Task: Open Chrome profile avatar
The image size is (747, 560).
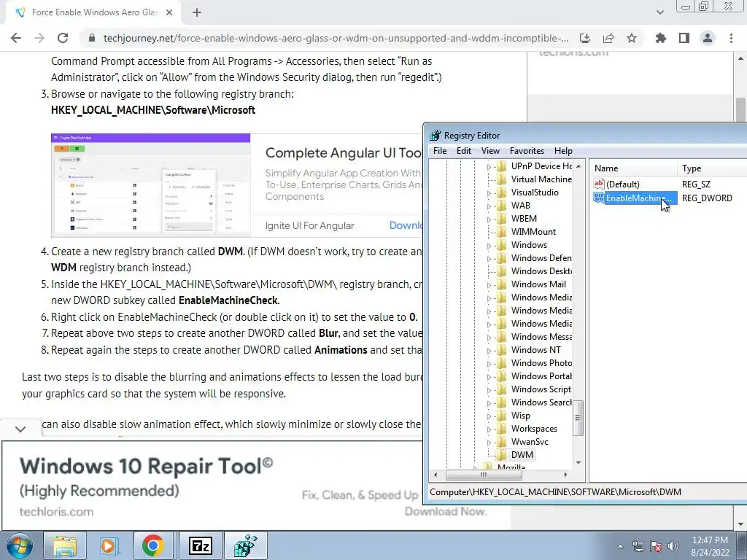Action: point(708,38)
